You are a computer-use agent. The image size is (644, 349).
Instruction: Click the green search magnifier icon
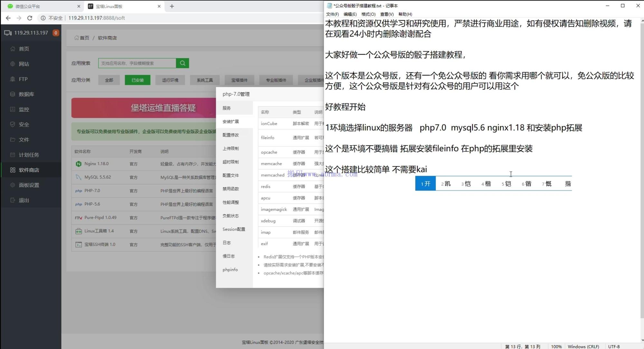(x=182, y=63)
